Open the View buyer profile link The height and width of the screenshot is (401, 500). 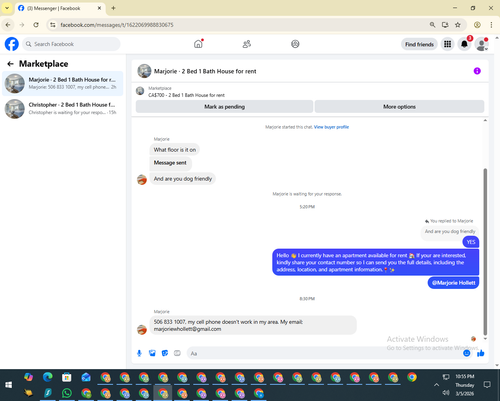click(331, 127)
